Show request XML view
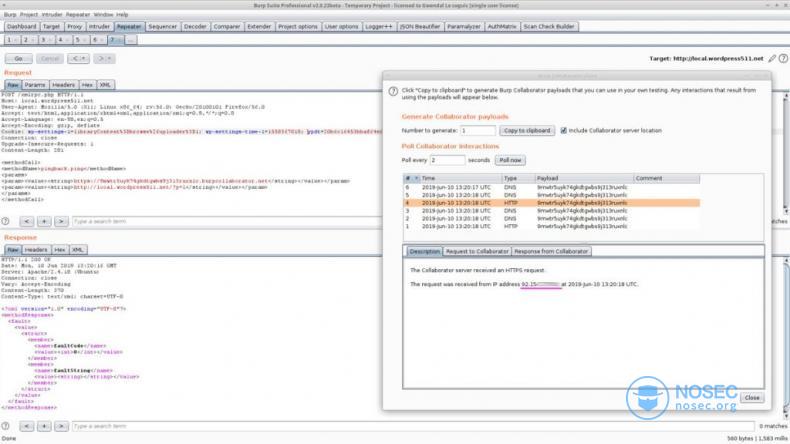This screenshot has width=790, height=444. (105, 85)
